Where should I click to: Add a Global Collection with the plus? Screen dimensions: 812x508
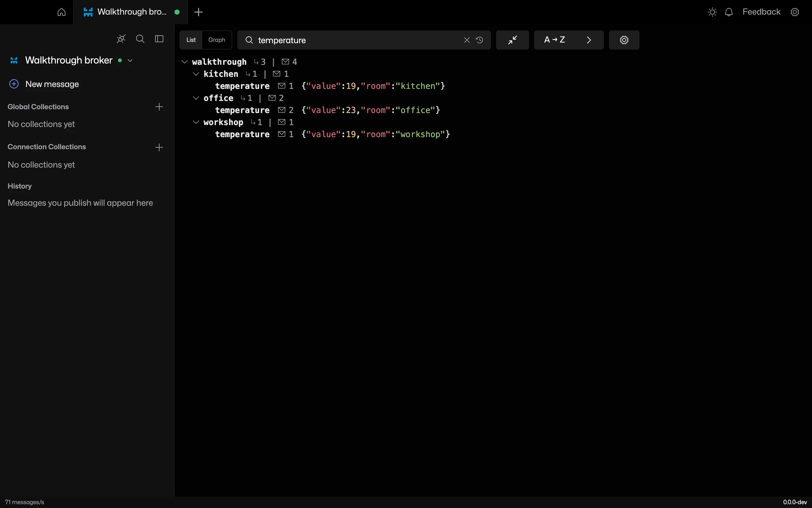click(x=159, y=107)
